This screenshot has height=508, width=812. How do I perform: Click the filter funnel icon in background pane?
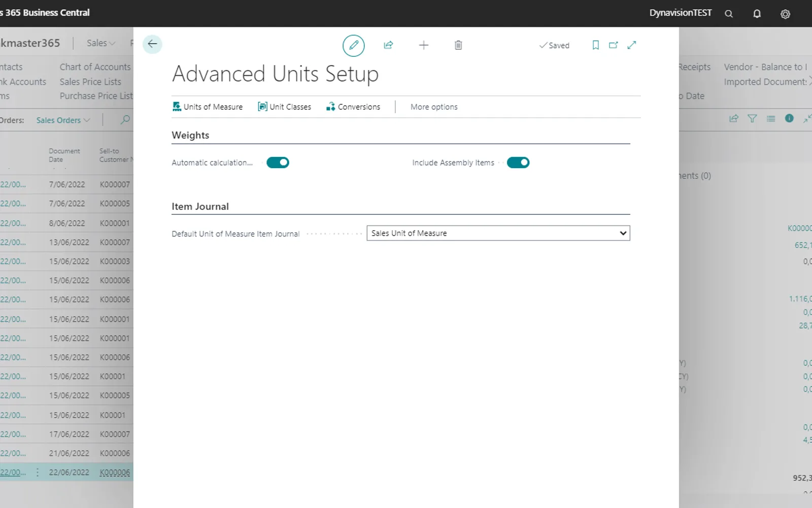(752, 118)
